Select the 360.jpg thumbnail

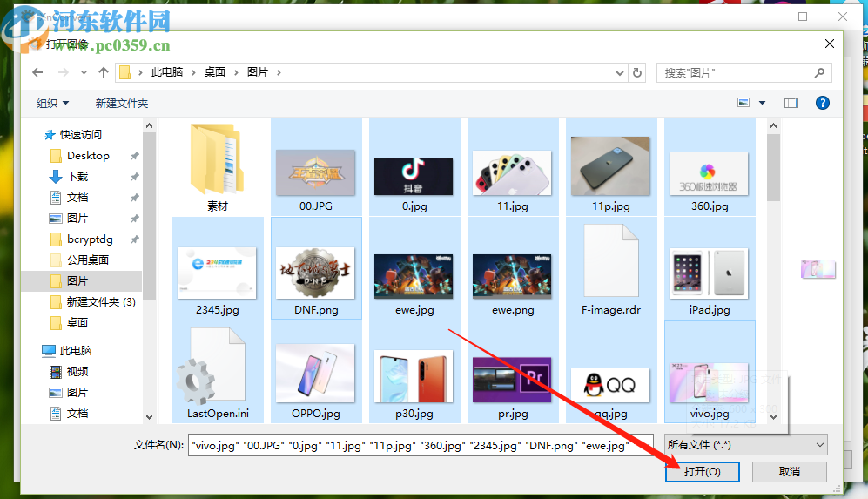pos(710,174)
